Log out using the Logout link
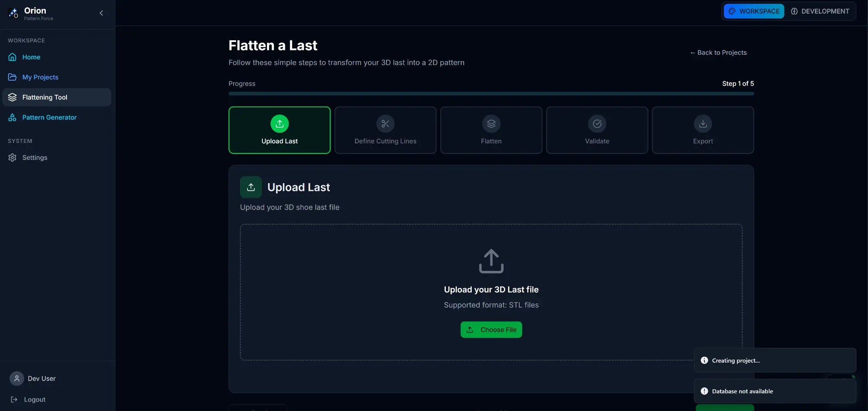This screenshot has width=868, height=411. point(34,400)
